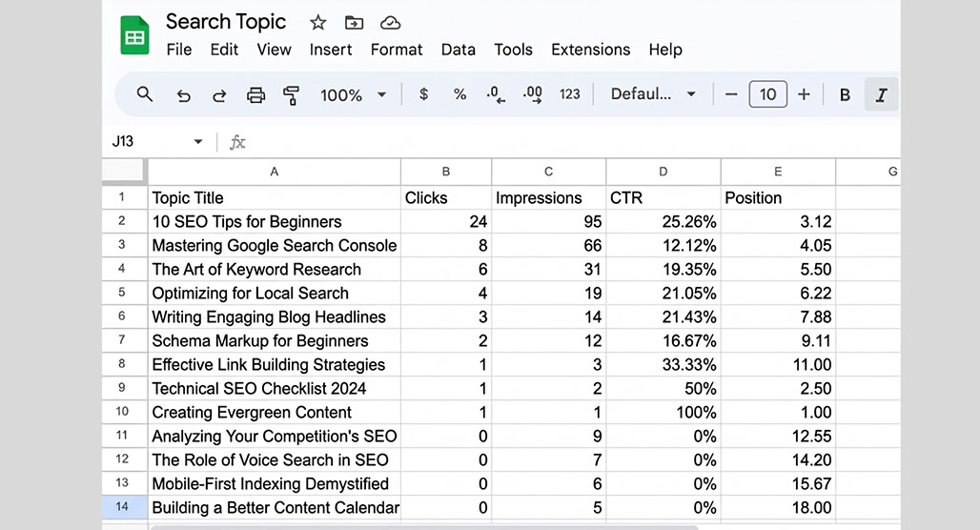Select cell 'The Art of Keyword Research'
Viewport: 980px width, 530px height.
275,269
